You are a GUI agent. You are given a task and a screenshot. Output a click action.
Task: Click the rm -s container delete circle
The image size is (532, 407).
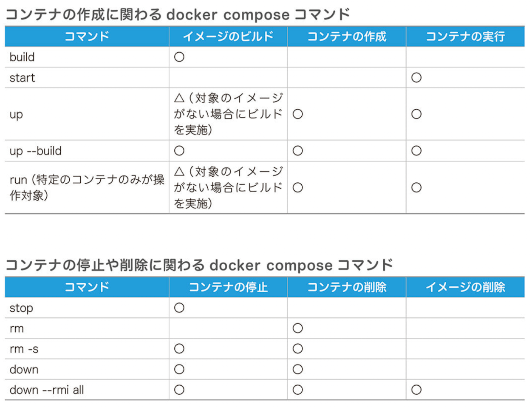(297, 349)
